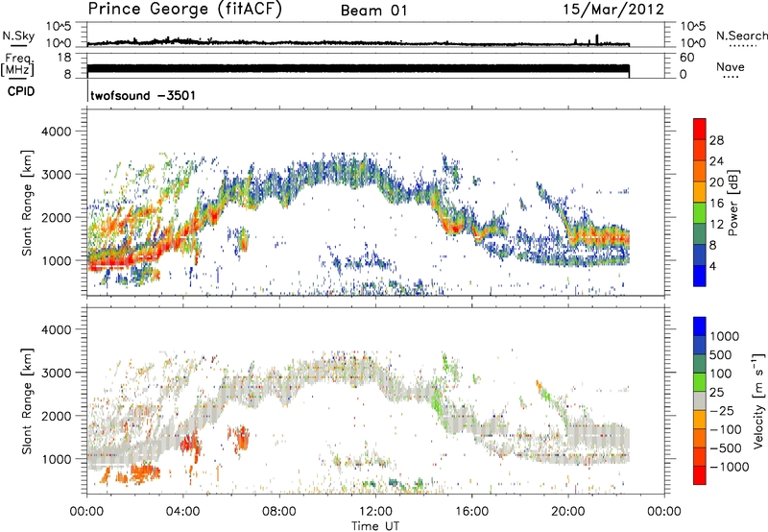Select the '04:00' time tick label
The height and width of the screenshot is (532, 768).
[182, 512]
